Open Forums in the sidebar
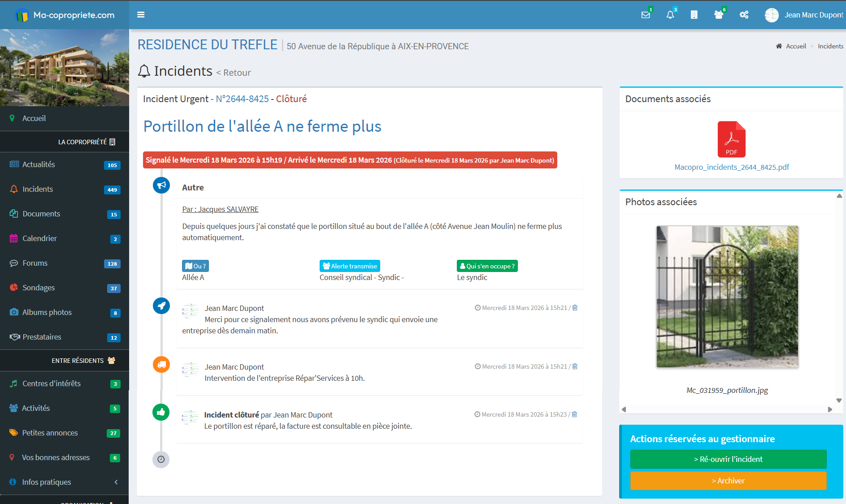Image resolution: width=846 pixels, height=504 pixels. [x=65, y=263]
